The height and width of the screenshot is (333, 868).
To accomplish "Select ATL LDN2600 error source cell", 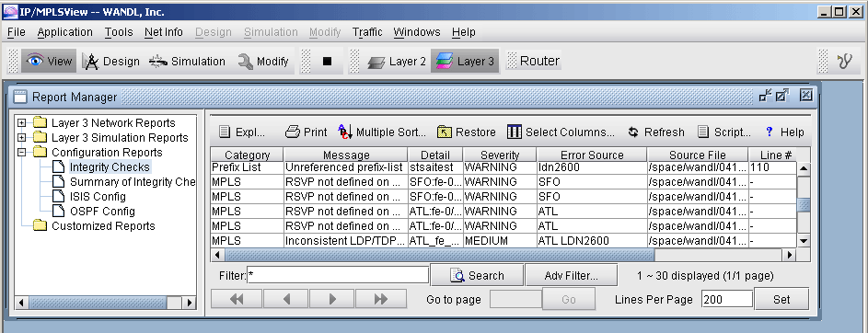I will (x=592, y=241).
